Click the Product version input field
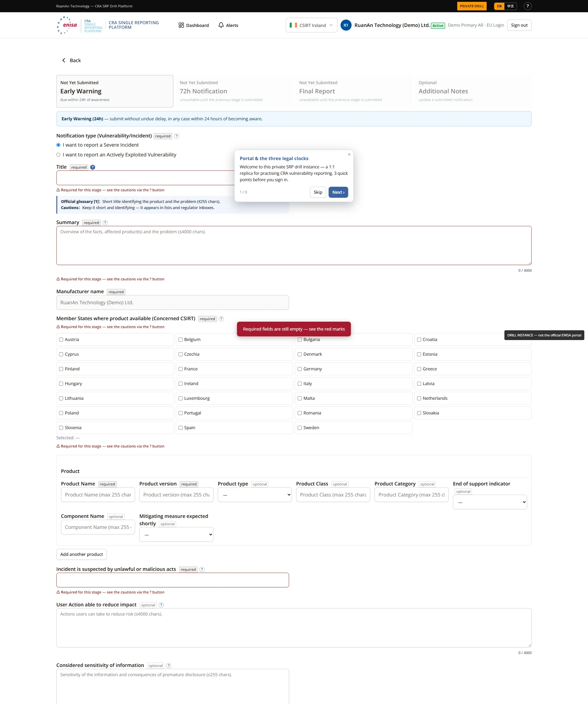This screenshot has width=588, height=704. [x=176, y=495]
